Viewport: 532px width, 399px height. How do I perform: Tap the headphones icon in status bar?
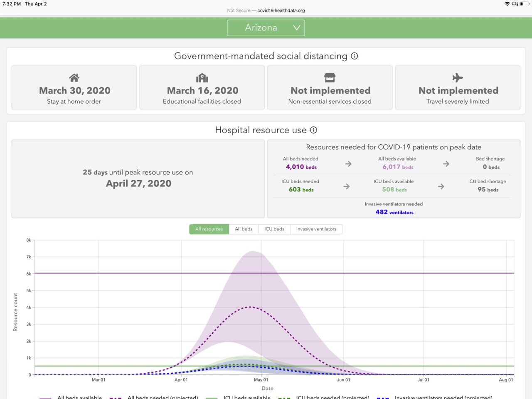point(515,4)
